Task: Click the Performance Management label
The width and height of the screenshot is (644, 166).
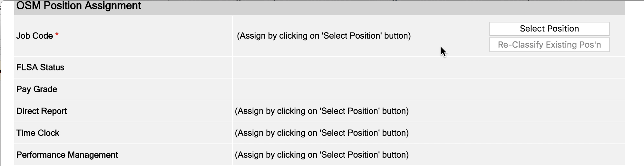Action: point(67,155)
